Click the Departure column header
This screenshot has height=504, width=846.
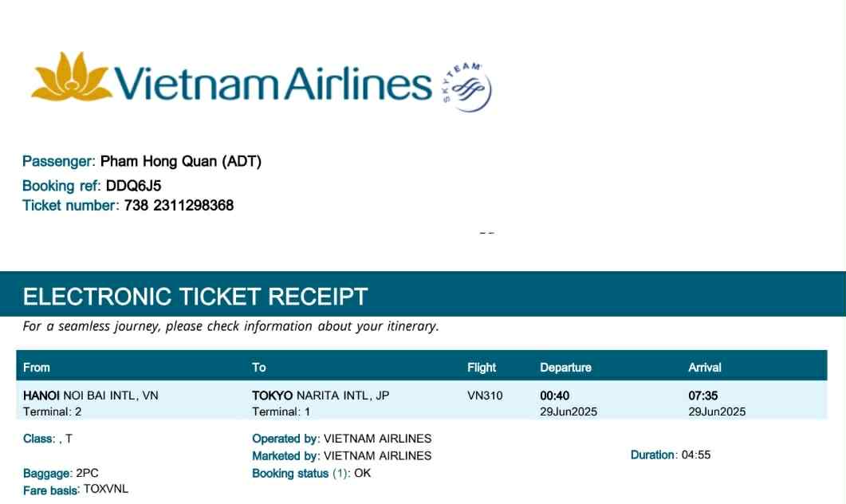click(565, 368)
